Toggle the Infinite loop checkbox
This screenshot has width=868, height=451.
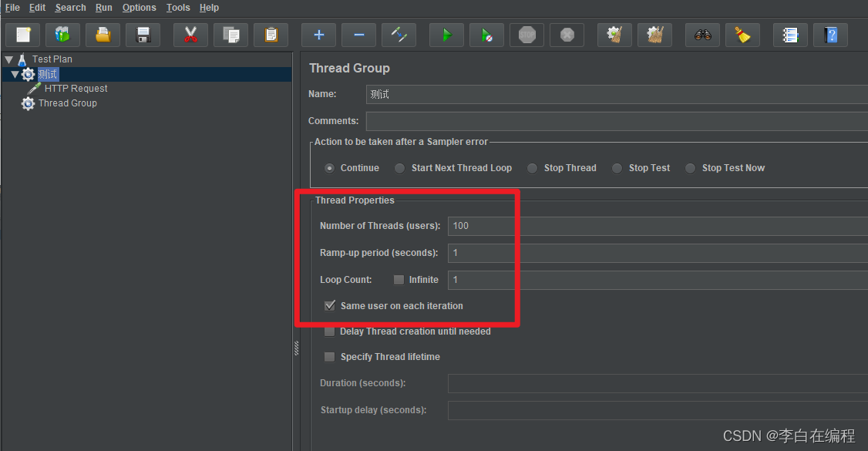coord(399,280)
